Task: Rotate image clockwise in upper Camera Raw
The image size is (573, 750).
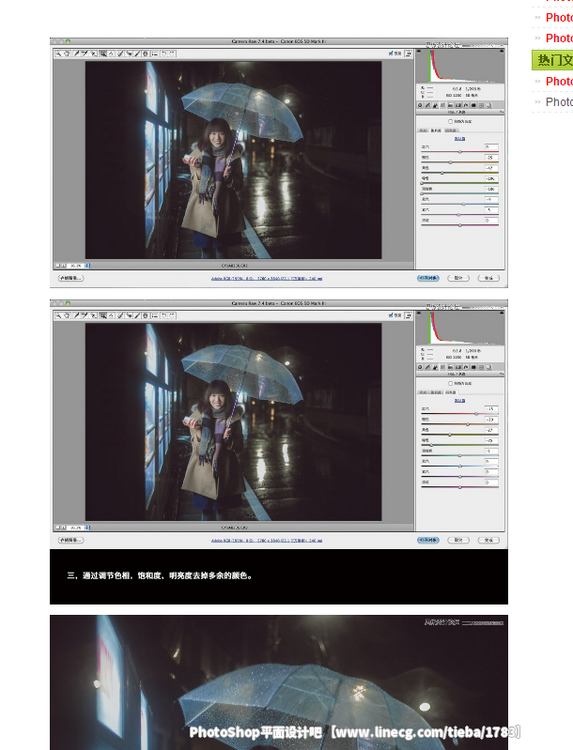Action: (x=172, y=54)
